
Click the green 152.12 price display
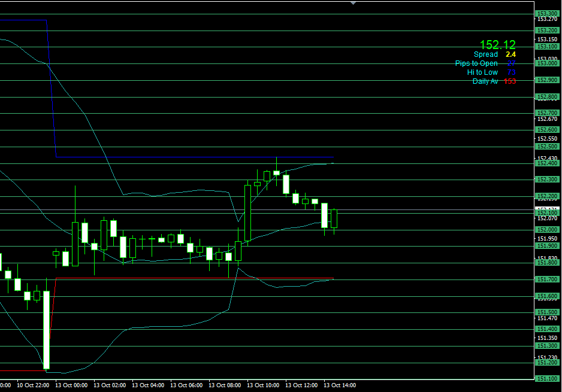(497, 45)
